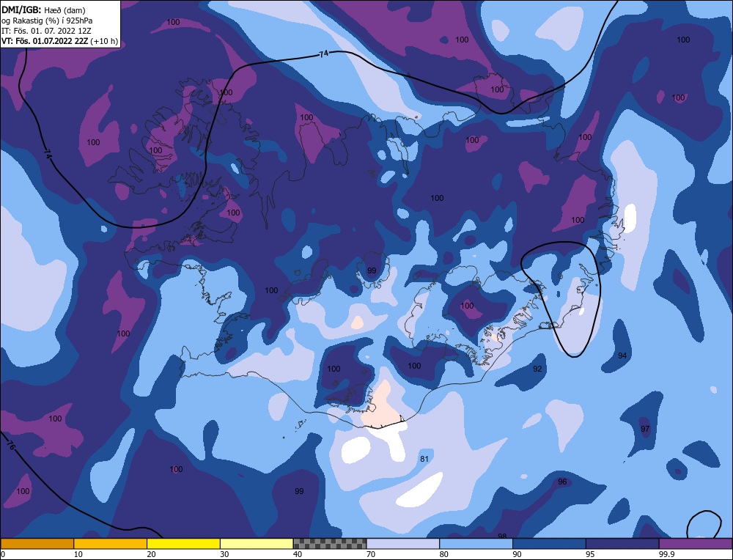The width and height of the screenshot is (733, 560).
Task: Pick the humidity value 97 on the map
Action: pos(645,429)
